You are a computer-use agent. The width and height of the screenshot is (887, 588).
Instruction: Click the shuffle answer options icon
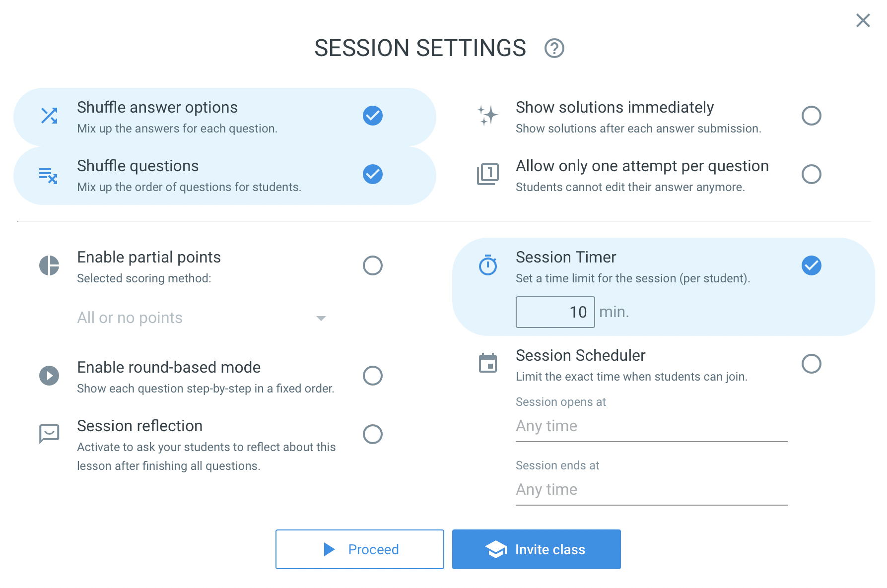point(49,116)
